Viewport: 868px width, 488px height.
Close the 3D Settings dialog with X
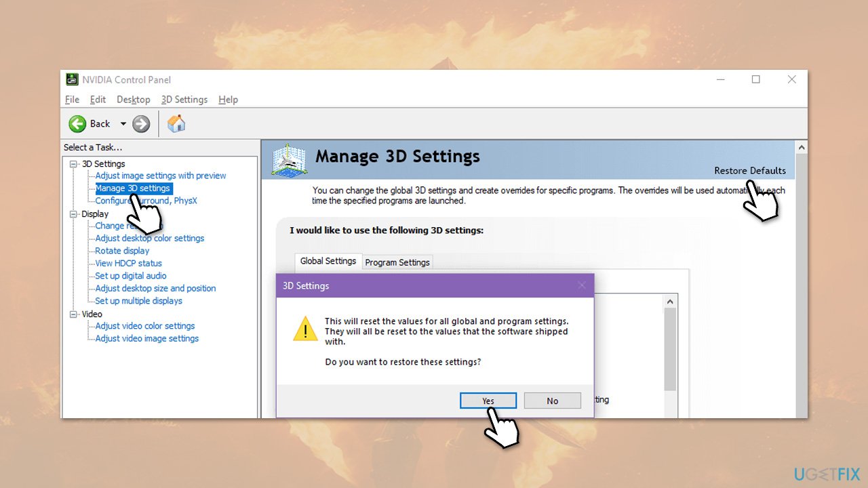[x=581, y=285]
